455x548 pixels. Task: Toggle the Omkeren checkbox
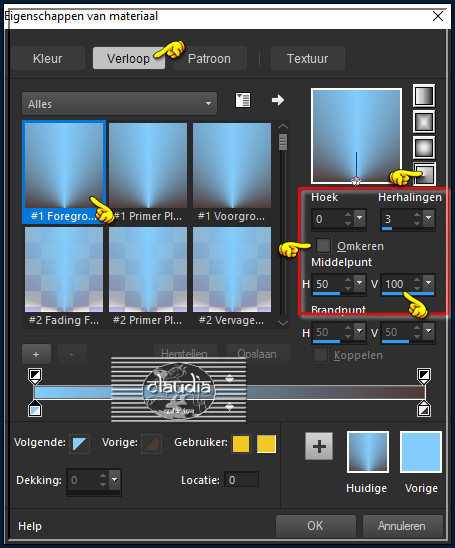pyautogui.click(x=323, y=245)
